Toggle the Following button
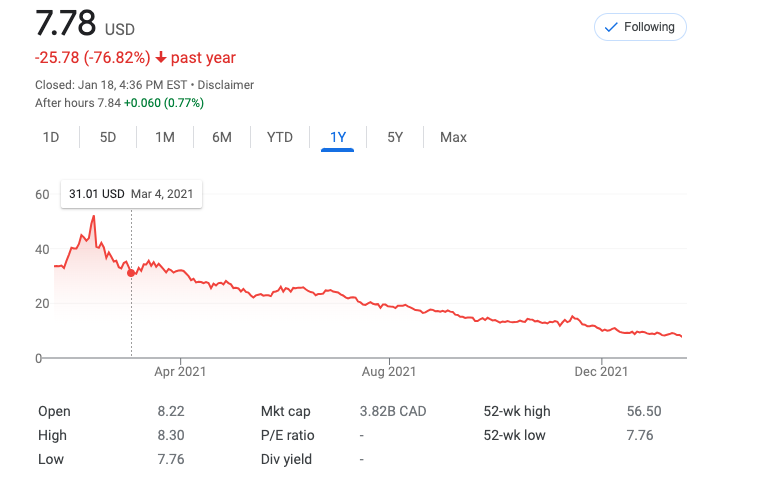 point(640,27)
